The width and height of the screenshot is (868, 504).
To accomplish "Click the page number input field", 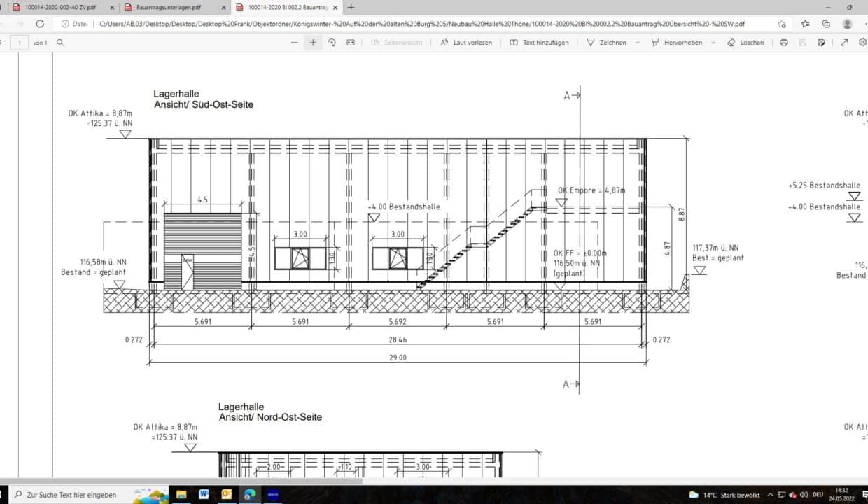I will coord(19,43).
